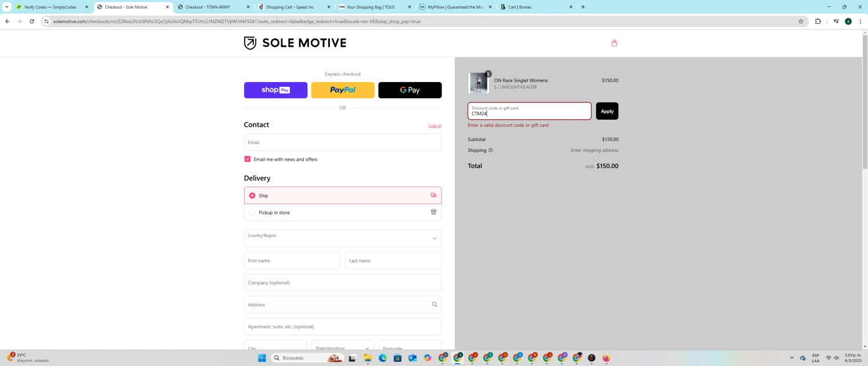Viewport: 868px width, 366px height.
Task: Open the shopping bag cart icon
Action: click(614, 43)
